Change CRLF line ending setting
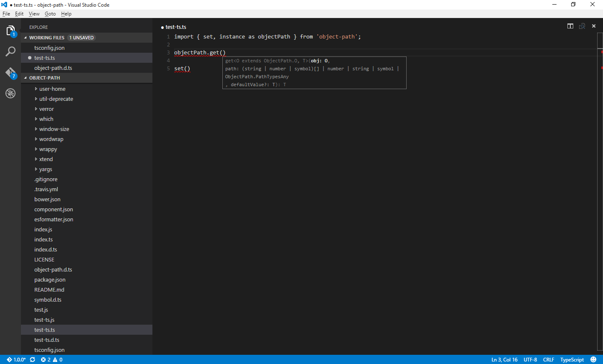Image resolution: width=603 pixels, height=364 pixels. click(x=549, y=359)
